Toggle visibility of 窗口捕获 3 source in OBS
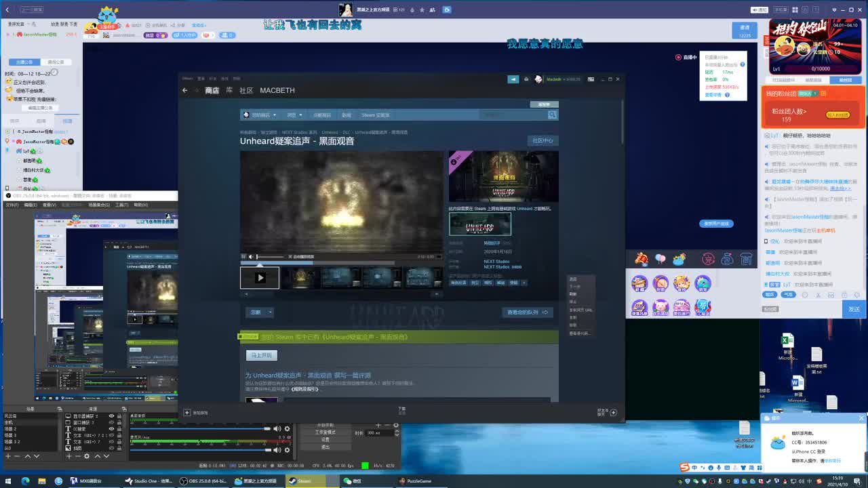This screenshot has width=868, height=488. [x=111, y=422]
